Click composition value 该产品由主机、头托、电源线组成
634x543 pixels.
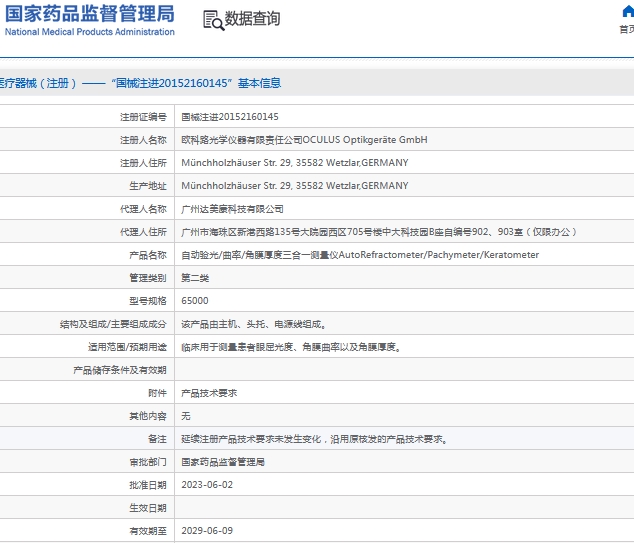coord(254,324)
